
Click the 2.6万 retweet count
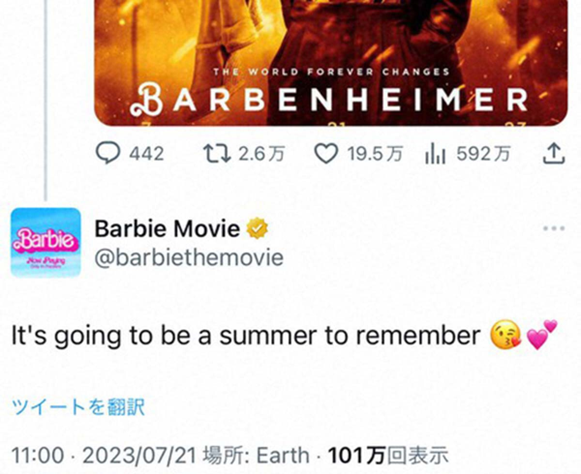click(262, 153)
